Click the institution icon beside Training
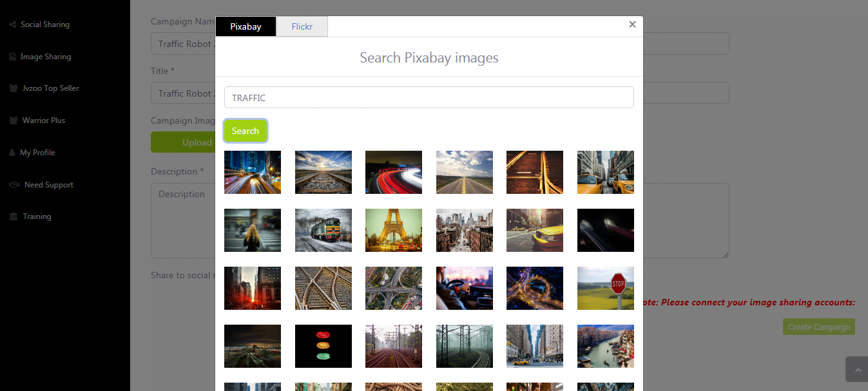The width and height of the screenshot is (868, 391). click(x=14, y=216)
